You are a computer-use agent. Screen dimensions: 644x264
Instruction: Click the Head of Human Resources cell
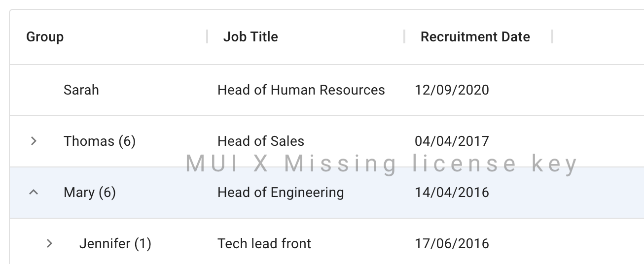click(x=301, y=90)
